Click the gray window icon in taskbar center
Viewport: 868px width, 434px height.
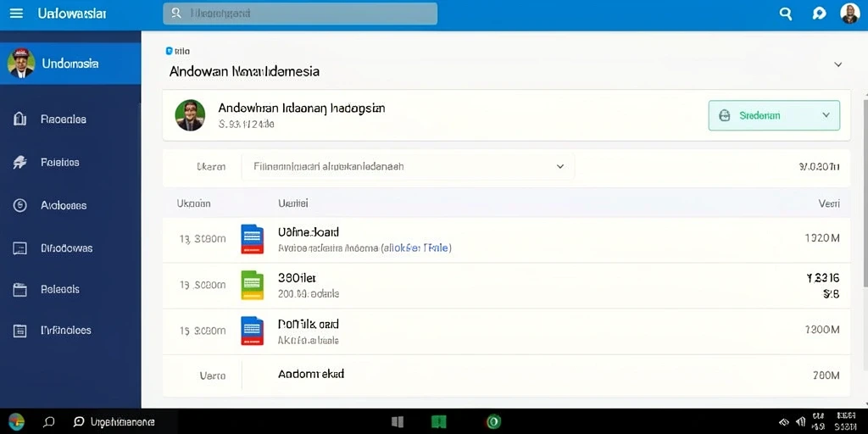coord(398,422)
